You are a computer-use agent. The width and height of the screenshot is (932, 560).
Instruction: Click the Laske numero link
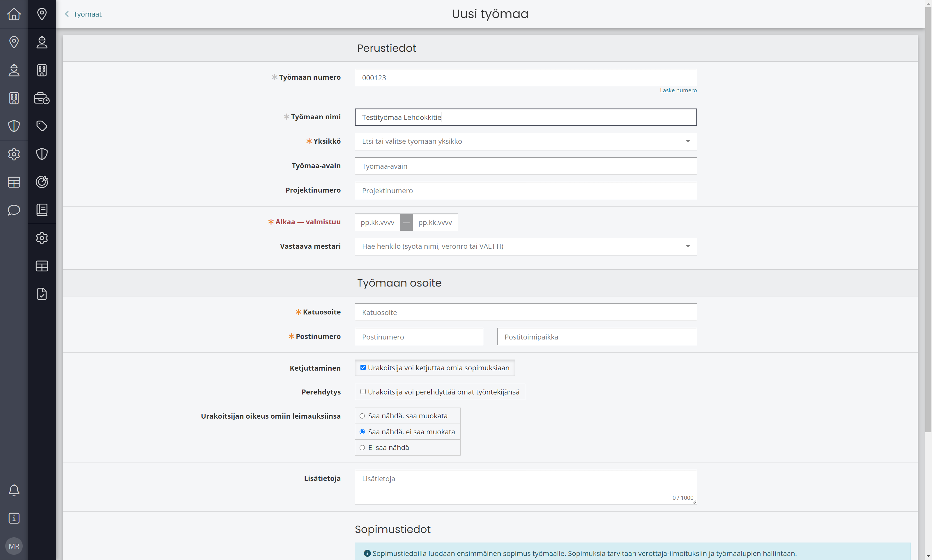point(678,90)
